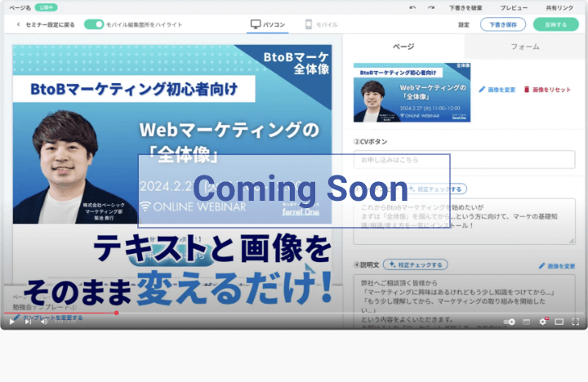Click the undo arrow icon
588x382 pixels.
tap(411, 7)
